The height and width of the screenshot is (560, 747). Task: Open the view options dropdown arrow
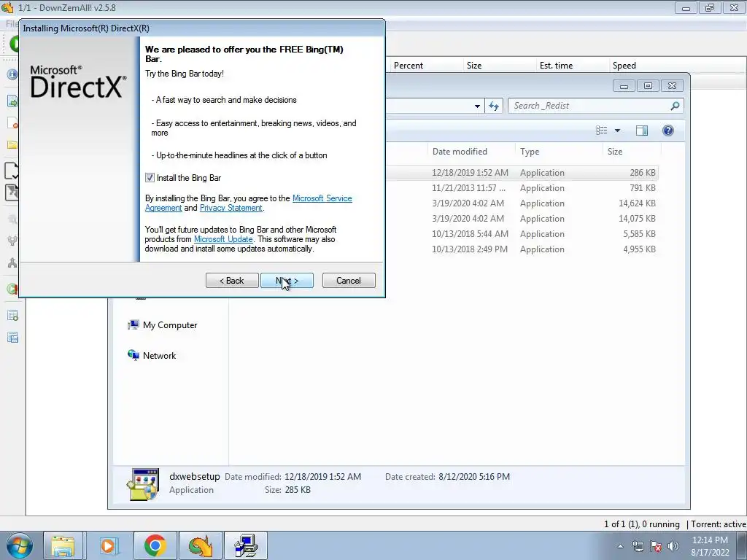[617, 131]
